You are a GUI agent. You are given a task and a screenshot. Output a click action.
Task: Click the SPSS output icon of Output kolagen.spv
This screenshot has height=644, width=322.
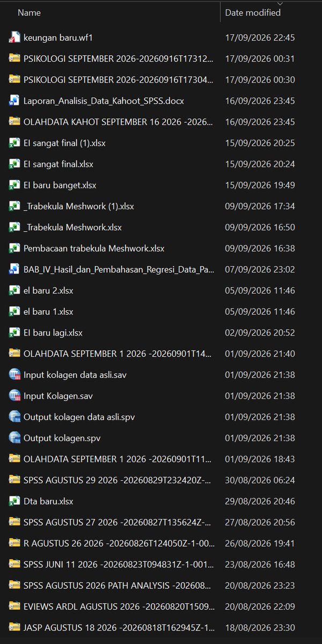tap(14, 438)
